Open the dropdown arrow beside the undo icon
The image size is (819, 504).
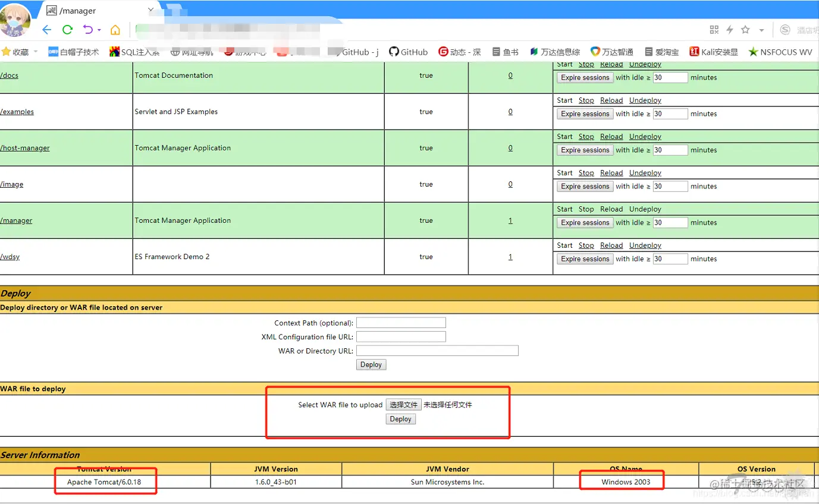click(x=99, y=30)
